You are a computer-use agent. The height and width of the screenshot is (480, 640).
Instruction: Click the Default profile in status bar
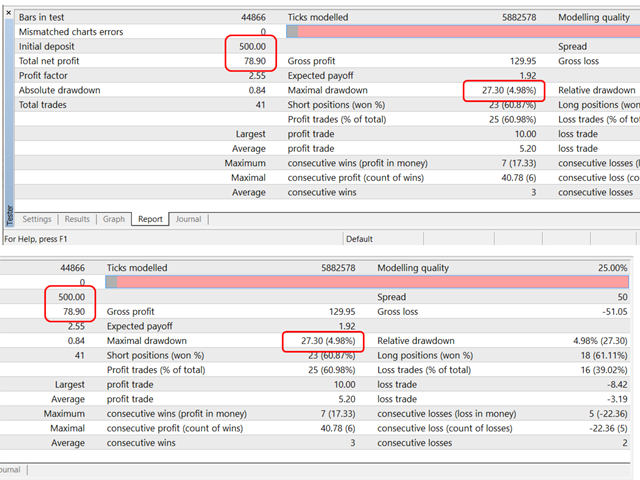click(x=359, y=239)
